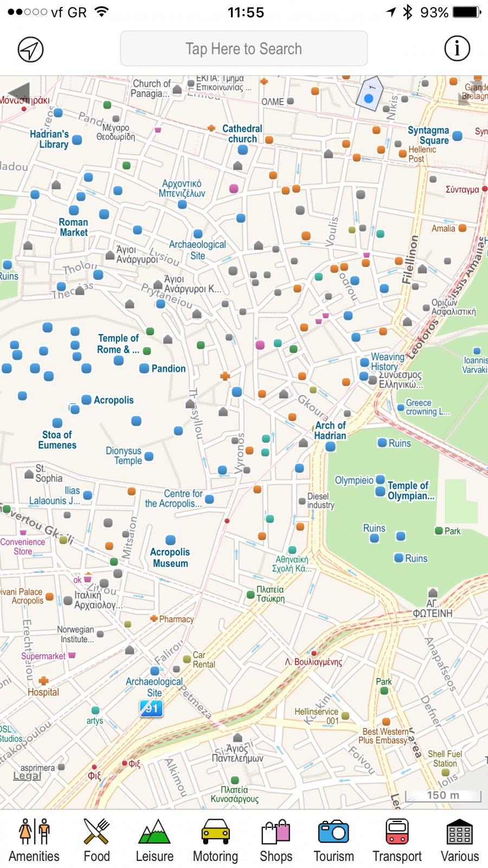Tap the Bluetooth status icon
488x868 pixels.
(x=408, y=12)
